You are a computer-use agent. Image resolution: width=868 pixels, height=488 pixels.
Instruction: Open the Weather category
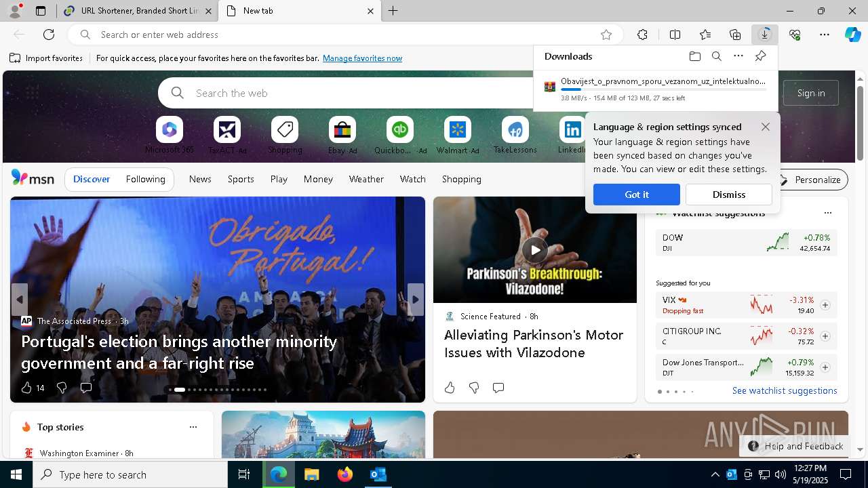coord(366,179)
